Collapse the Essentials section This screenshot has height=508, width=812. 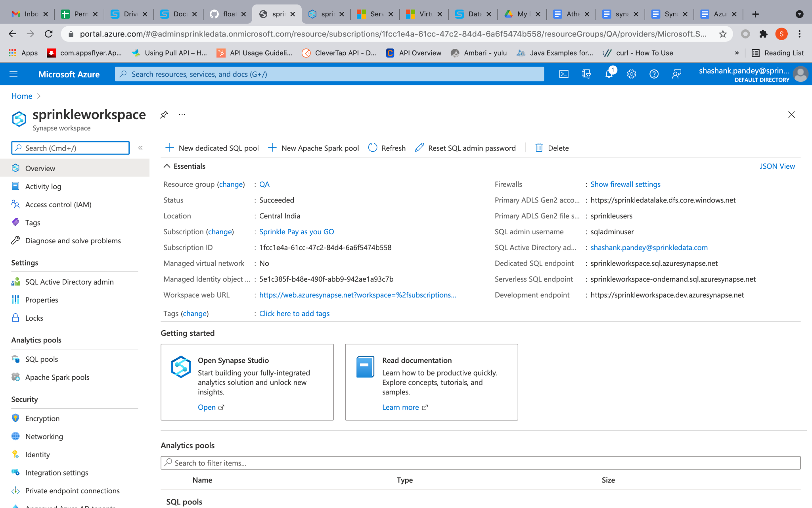pyautogui.click(x=167, y=166)
